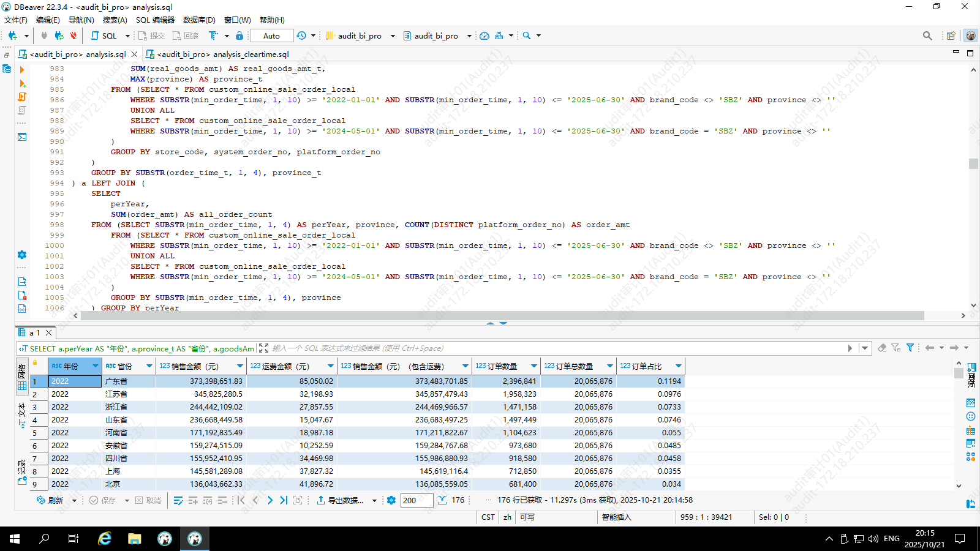Toggle the 面板 panels view
The width and height of the screenshot is (980, 551).
tap(971, 375)
